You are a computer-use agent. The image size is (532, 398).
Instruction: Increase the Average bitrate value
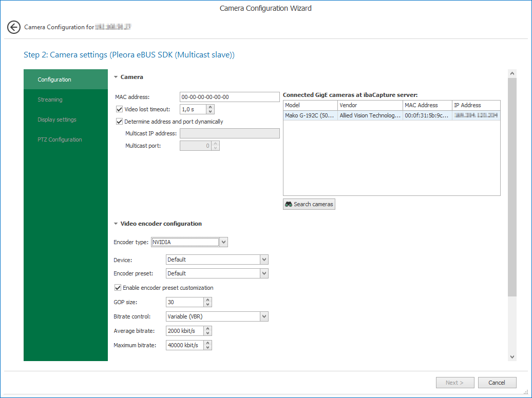[207, 328]
